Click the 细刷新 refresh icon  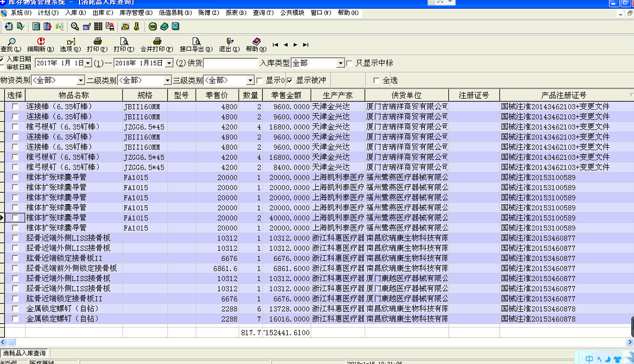(x=41, y=41)
